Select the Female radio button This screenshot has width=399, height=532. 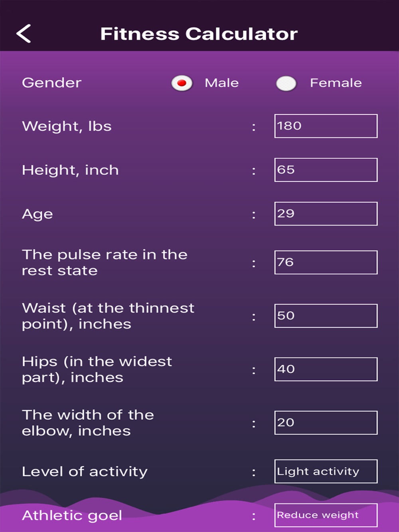pyautogui.click(x=286, y=83)
